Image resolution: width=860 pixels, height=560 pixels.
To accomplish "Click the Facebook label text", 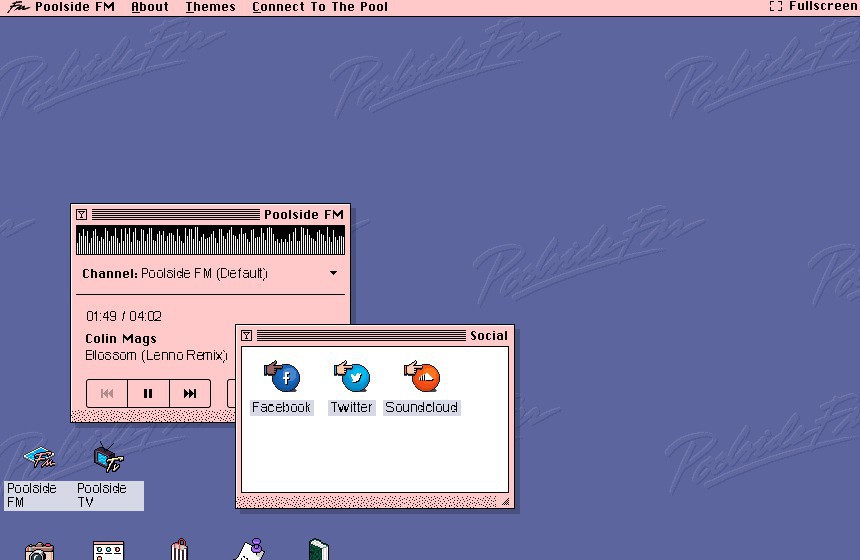I will click(281, 408).
